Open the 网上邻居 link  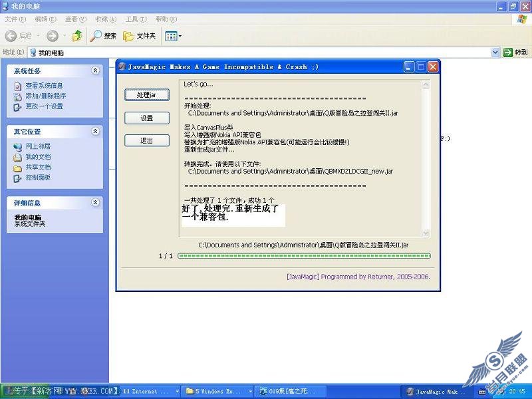[38, 146]
